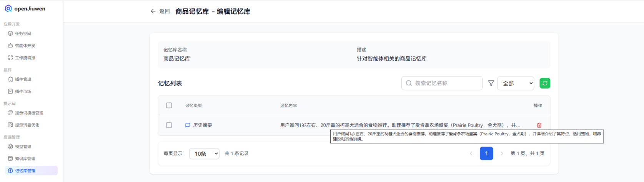This screenshot has width=644, height=182.
Task: Click the filter funnel icon
Action: [x=491, y=83]
